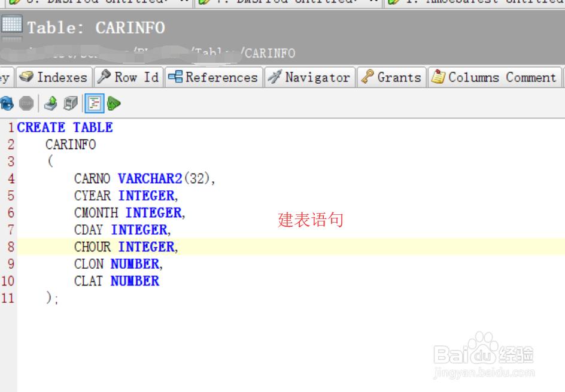Image resolution: width=565 pixels, height=392 pixels.
Task: Click the CREATE TABLE keywords on line 1
Action: point(65,127)
